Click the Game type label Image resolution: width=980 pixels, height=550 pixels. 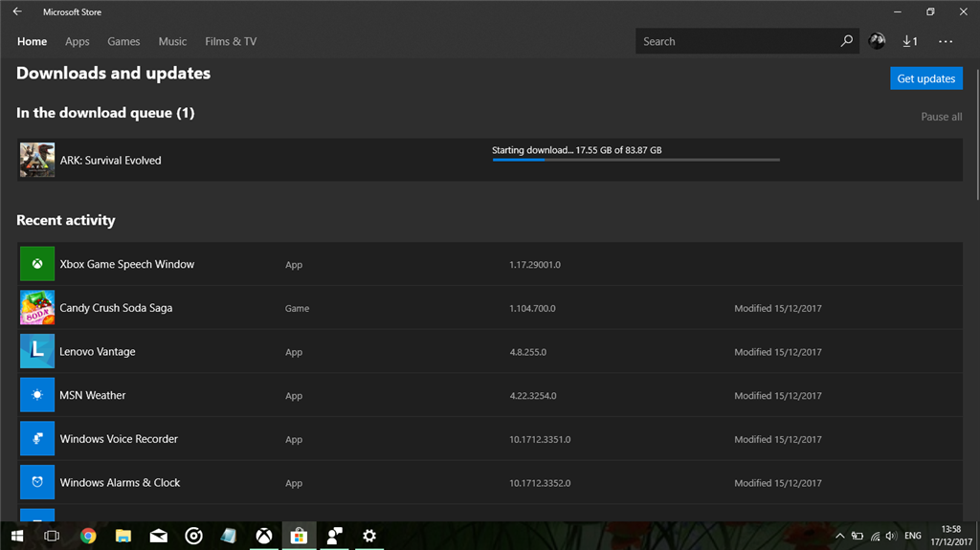[297, 309]
